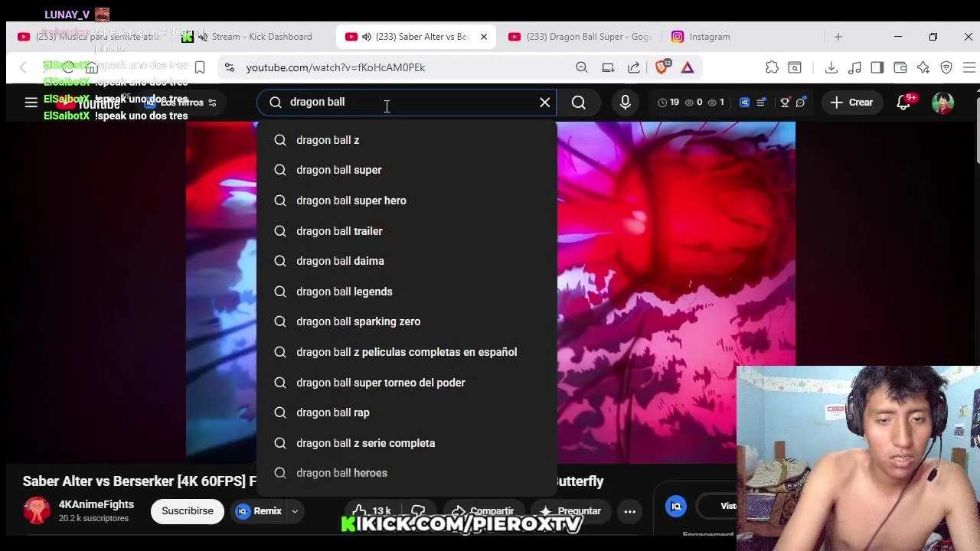980x551 pixels.
Task: Select suggestion "dragon ball super"
Action: [x=407, y=170]
